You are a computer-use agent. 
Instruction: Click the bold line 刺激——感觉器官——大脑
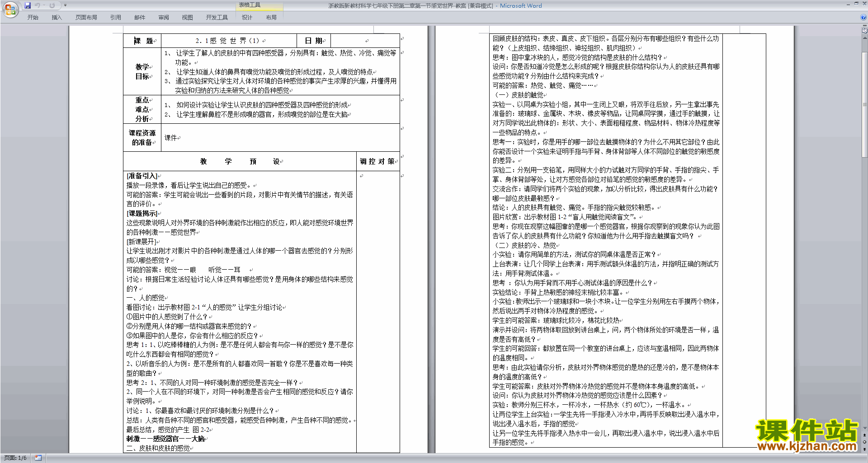[x=165, y=439]
